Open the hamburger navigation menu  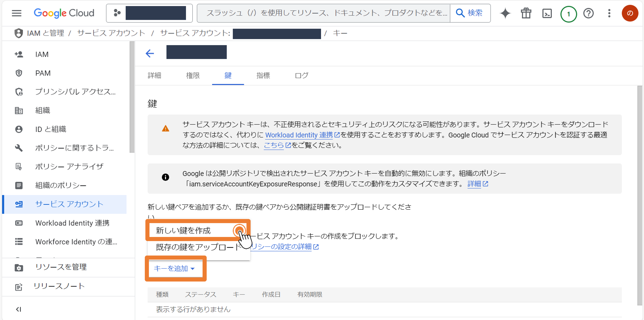coord(17,13)
